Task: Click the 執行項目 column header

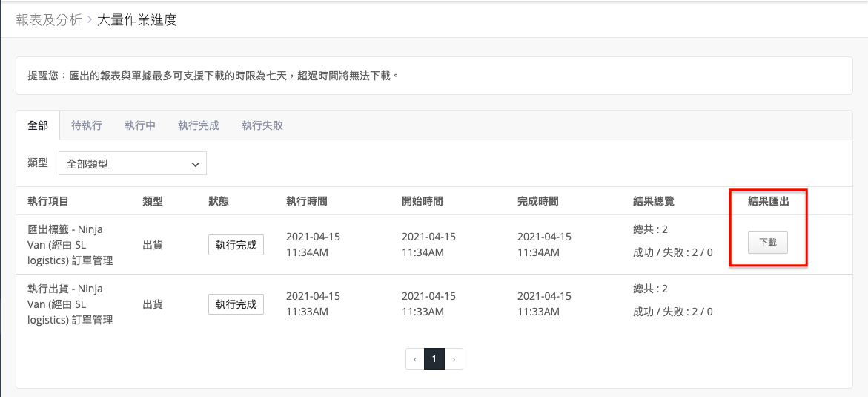Action: pos(48,201)
